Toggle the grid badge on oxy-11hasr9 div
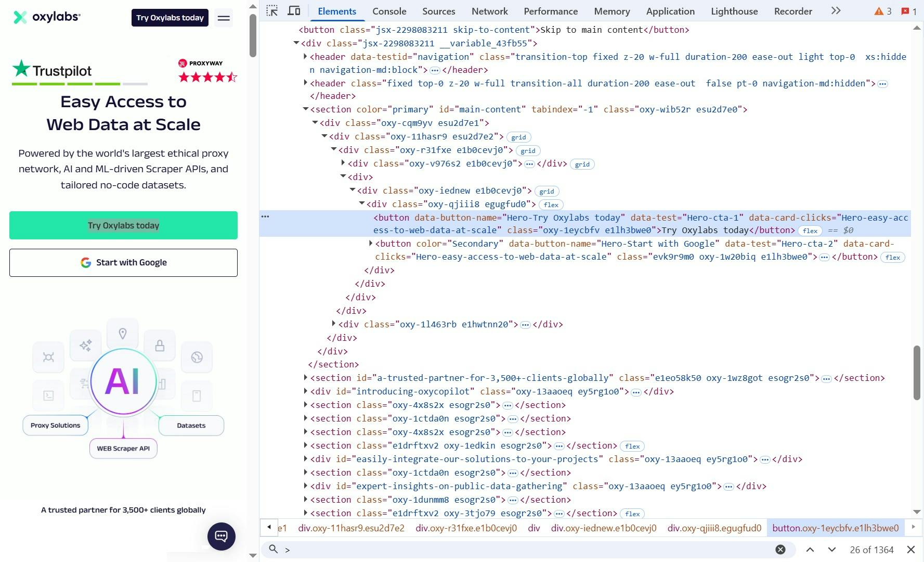The image size is (924, 562). click(x=518, y=137)
